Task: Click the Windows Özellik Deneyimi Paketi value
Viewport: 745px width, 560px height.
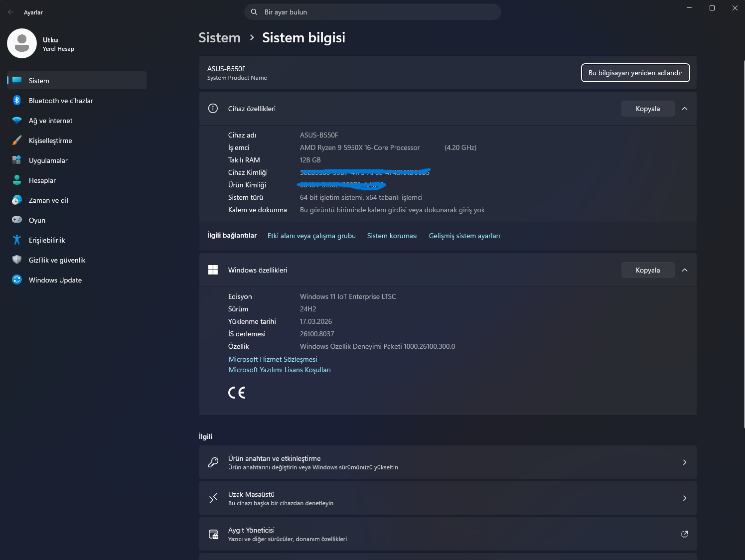Action: tap(377, 346)
